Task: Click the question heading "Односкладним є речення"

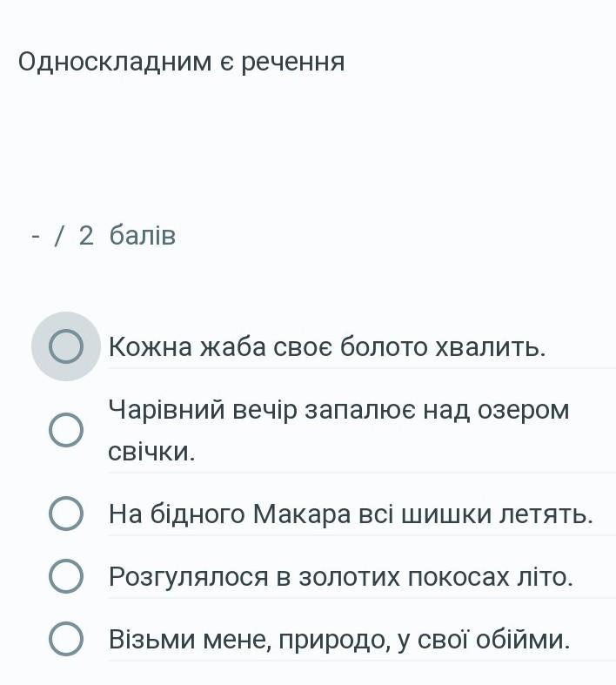Action: [x=182, y=62]
